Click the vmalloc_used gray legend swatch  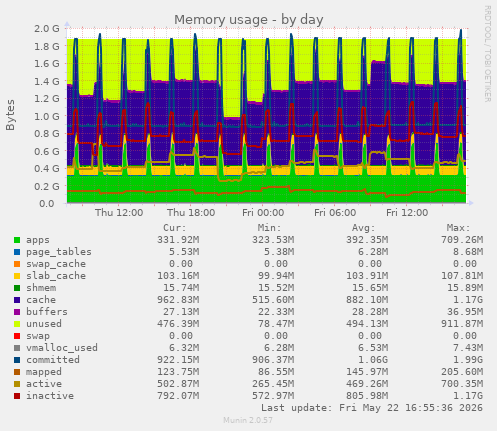coord(17,348)
